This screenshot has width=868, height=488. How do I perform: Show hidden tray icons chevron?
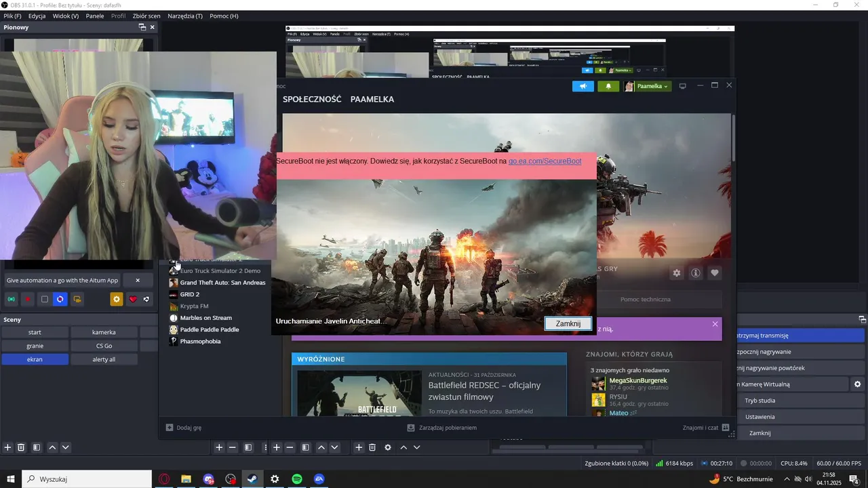tap(787, 479)
